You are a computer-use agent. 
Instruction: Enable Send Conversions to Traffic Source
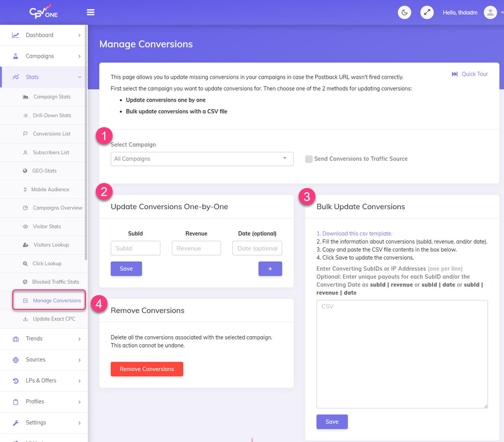point(309,159)
